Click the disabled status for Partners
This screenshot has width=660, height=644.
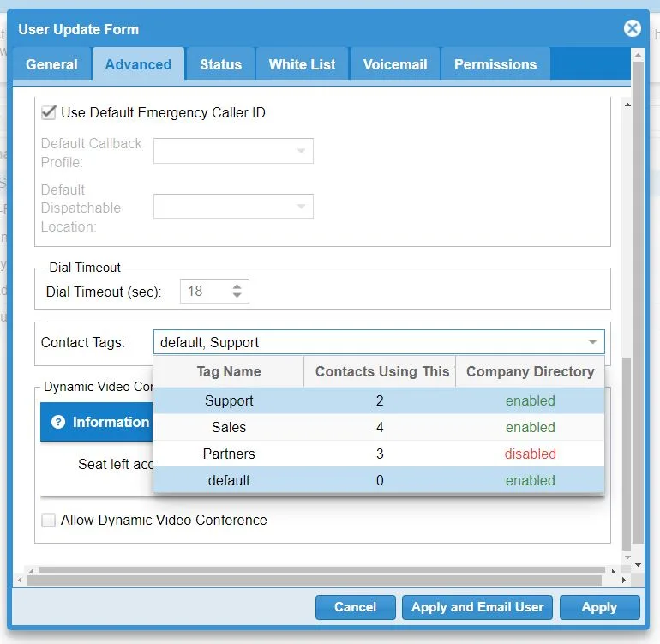tap(531, 454)
